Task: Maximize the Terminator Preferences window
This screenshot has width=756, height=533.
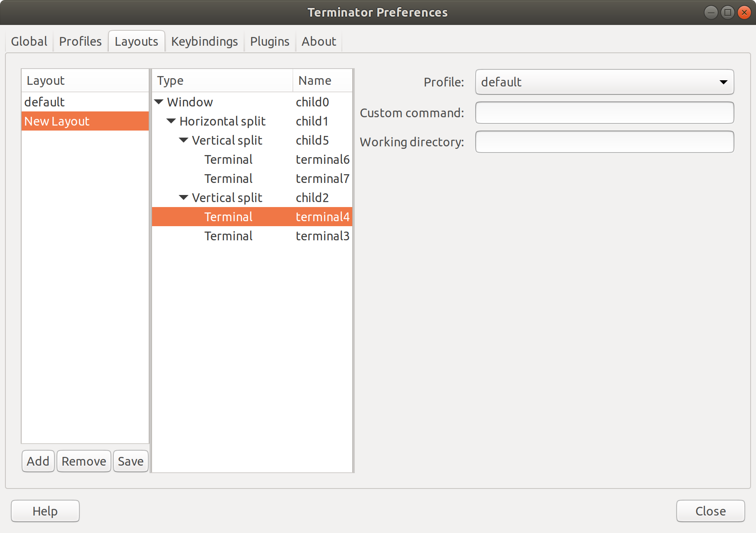Action: [727, 12]
